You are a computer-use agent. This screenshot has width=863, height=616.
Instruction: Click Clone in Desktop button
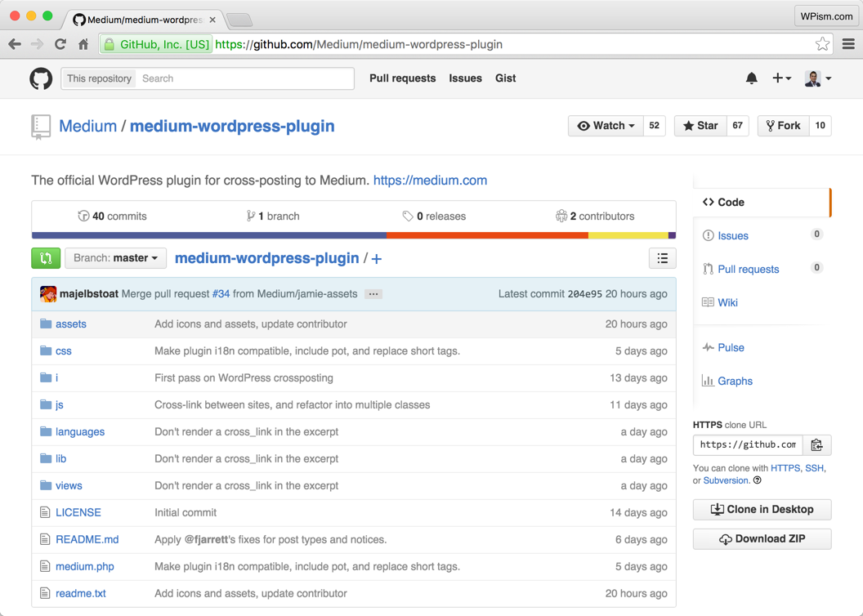click(762, 509)
